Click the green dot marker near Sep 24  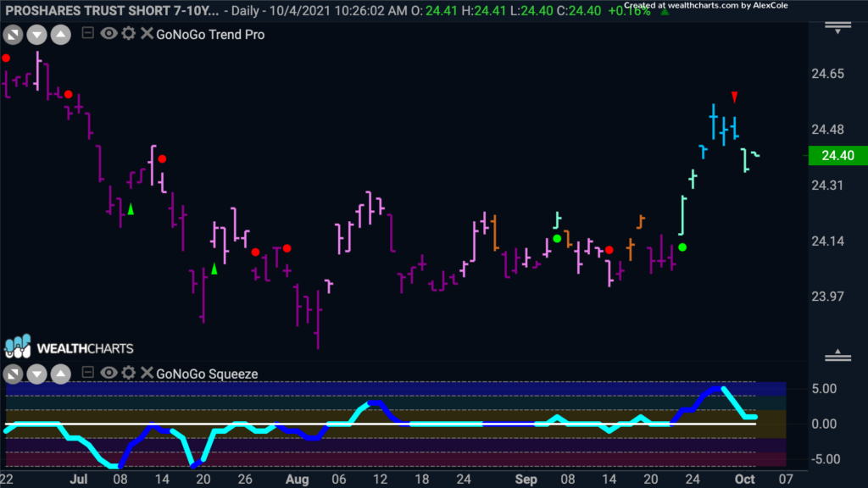click(x=682, y=247)
